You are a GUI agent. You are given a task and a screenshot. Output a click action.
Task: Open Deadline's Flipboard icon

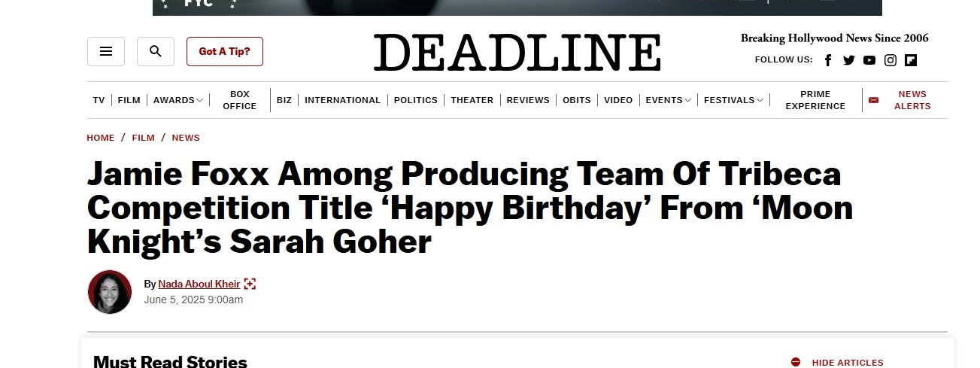click(x=911, y=60)
